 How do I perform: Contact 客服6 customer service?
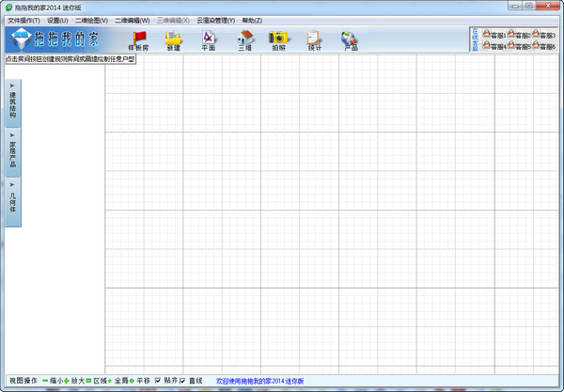click(544, 45)
